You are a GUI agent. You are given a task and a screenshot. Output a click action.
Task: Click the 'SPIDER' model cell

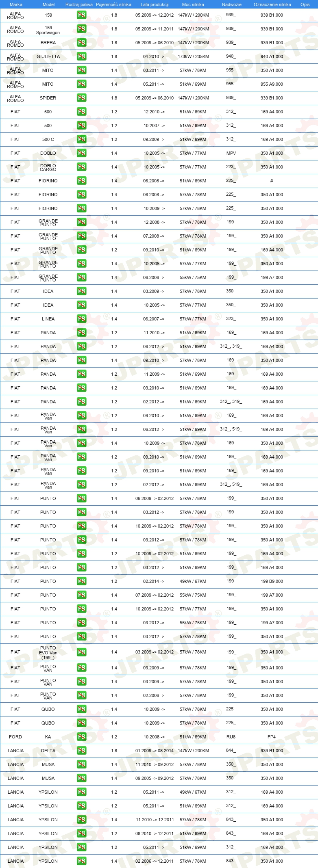(x=48, y=98)
